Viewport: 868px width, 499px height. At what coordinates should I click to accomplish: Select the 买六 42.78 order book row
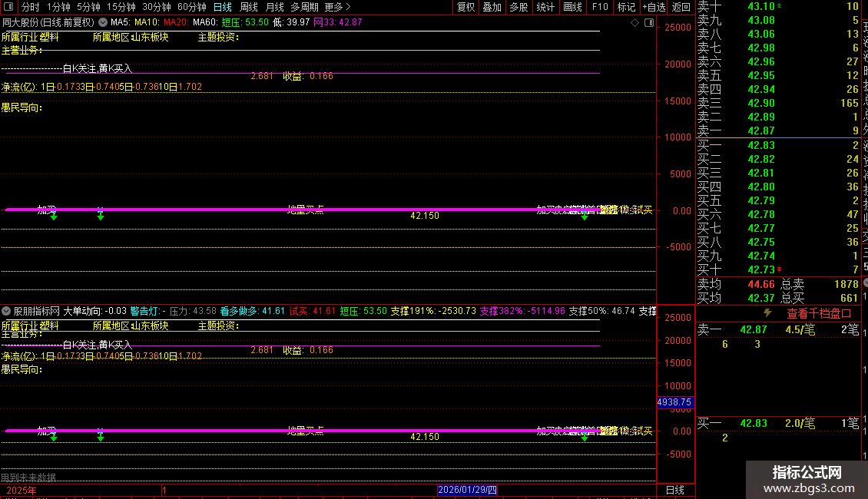pyautogui.click(x=778, y=214)
